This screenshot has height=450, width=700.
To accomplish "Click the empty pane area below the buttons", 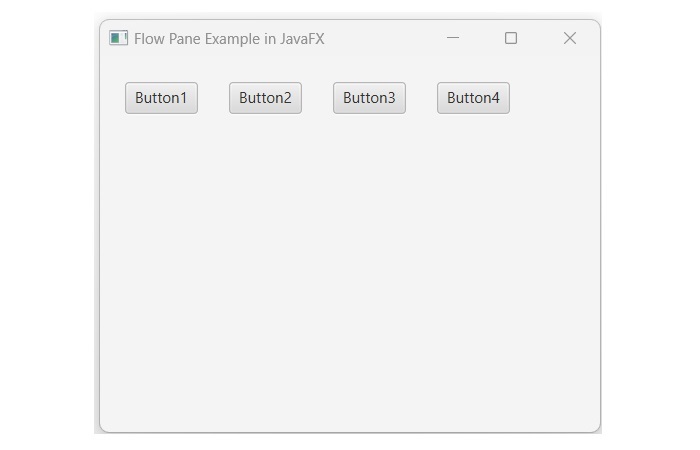I will (350, 270).
